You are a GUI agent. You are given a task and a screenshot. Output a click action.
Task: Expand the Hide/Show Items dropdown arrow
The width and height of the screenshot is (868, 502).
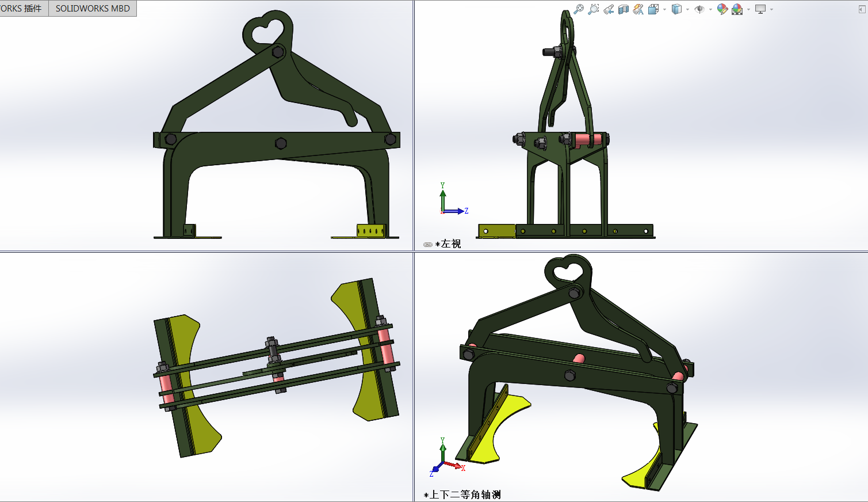pyautogui.click(x=710, y=9)
